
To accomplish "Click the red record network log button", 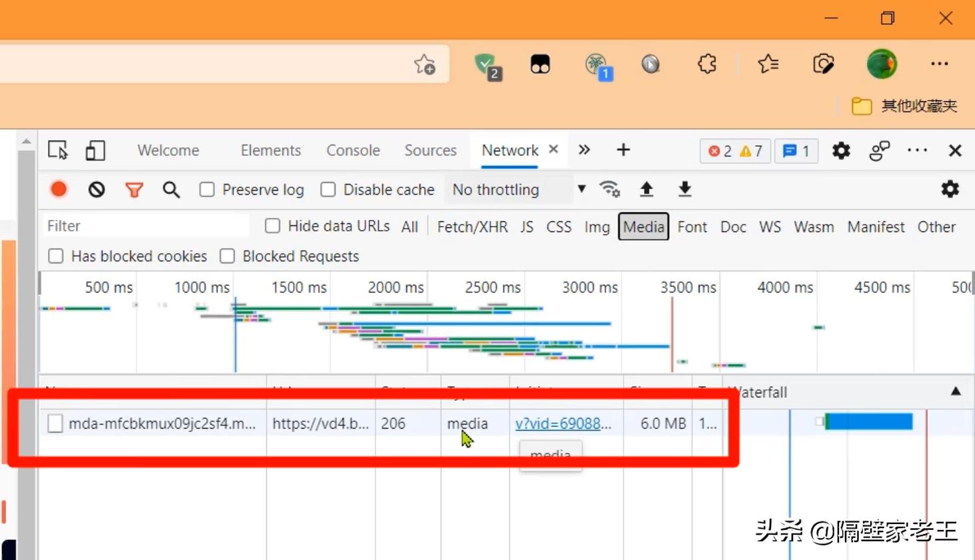I will pyautogui.click(x=59, y=189).
